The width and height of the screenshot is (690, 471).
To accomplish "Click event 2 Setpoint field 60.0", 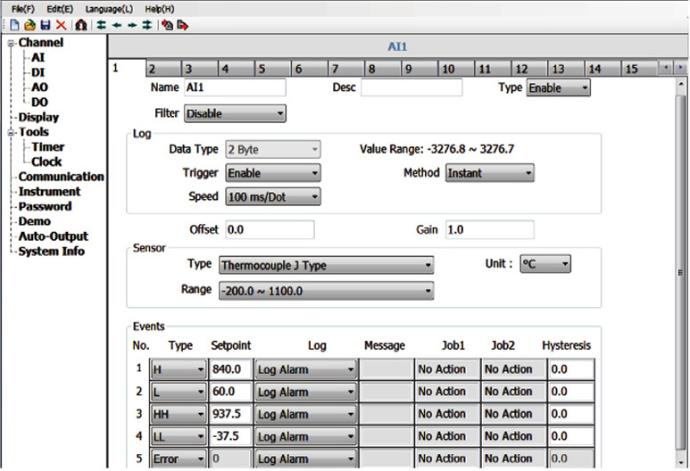I will tap(231, 391).
